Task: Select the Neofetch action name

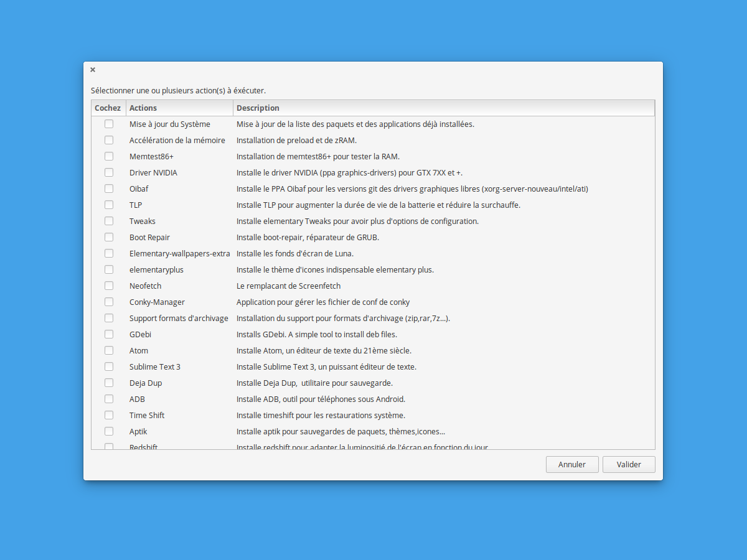Action: (145, 286)
